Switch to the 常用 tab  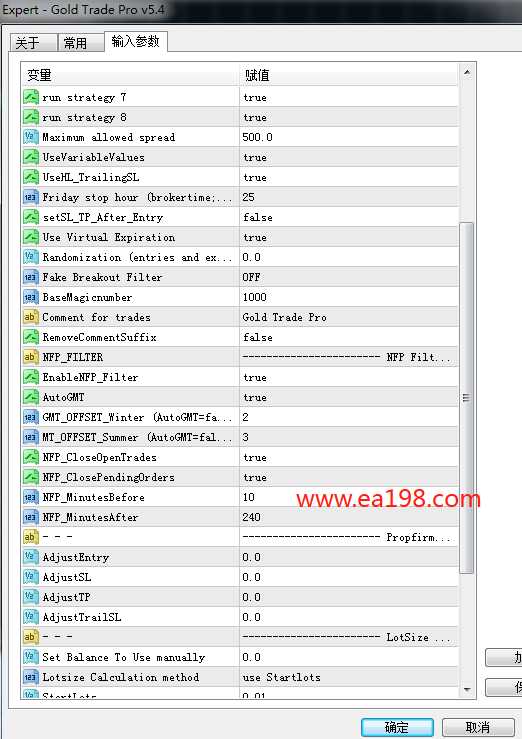[81, 42]
